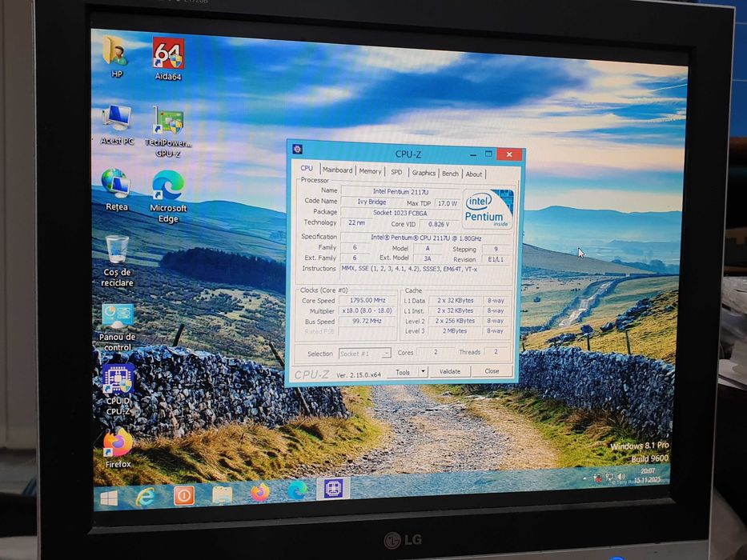This screenshot has width=747, height=560.
Task: Click the Ext. Model value '3A'
Action: [428, 258]
